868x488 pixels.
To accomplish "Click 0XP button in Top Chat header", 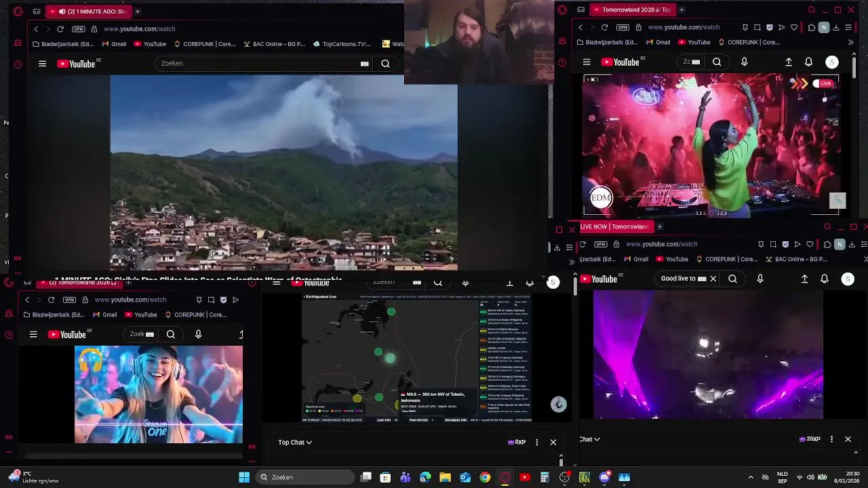I will click(x=517, y=443).
